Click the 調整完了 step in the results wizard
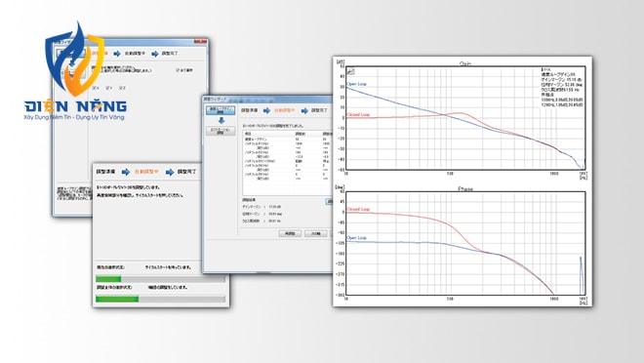Image resolution: width=644 pixels, height=363 pixels. (319, 110)
